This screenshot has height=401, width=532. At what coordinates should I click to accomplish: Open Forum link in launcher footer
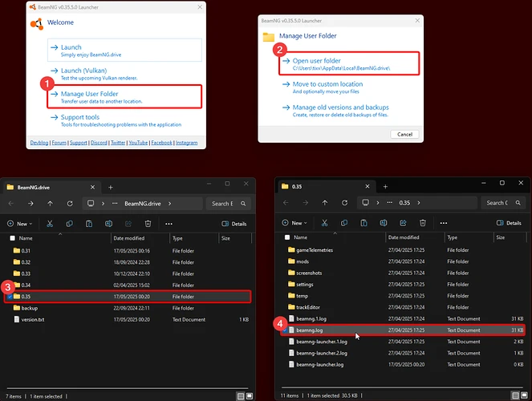(x=59, y=143)
